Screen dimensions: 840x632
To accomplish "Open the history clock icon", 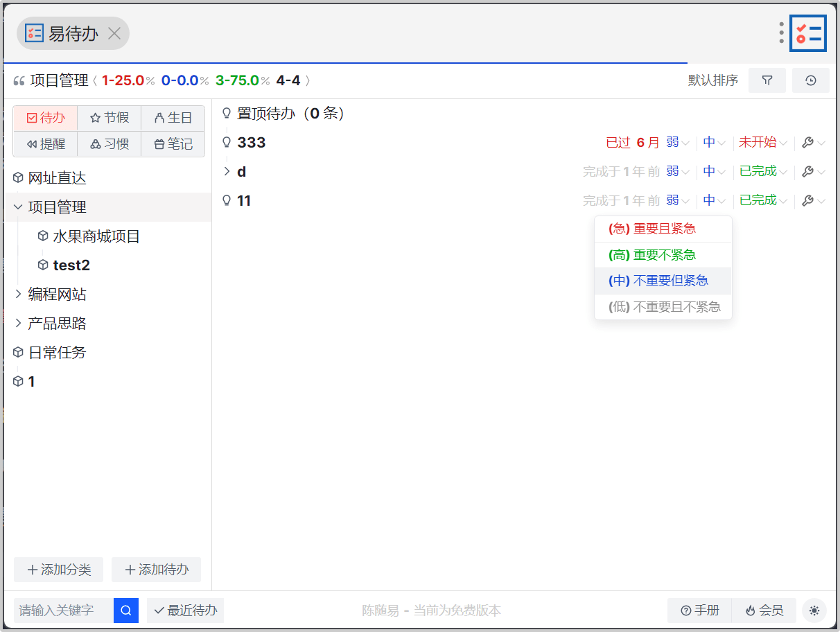I will click(810, 80).
